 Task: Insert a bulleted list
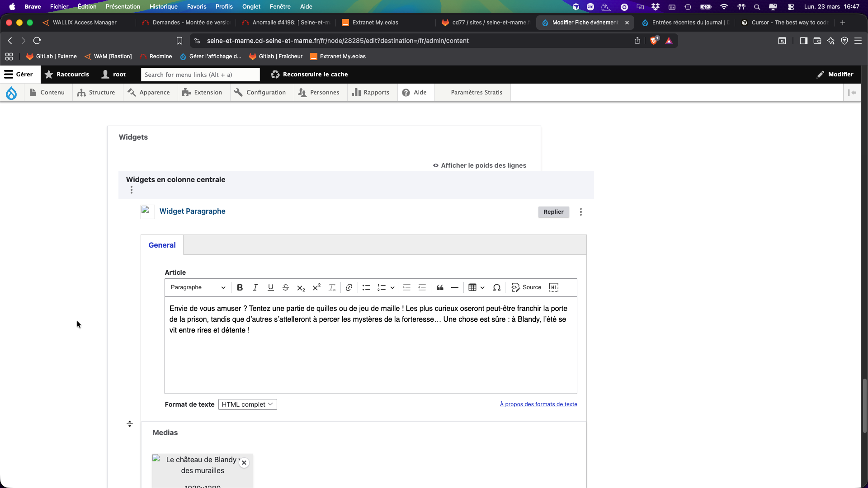coord(366,287)
